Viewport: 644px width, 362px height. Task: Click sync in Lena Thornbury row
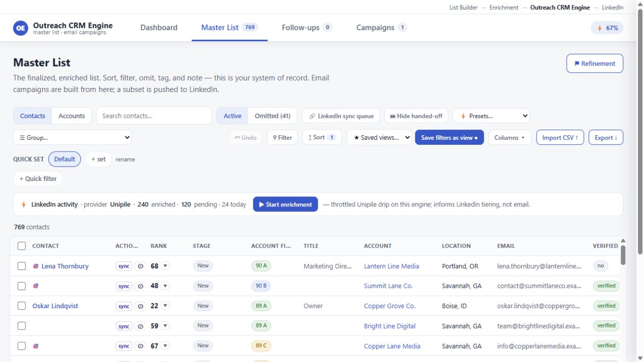124,266
